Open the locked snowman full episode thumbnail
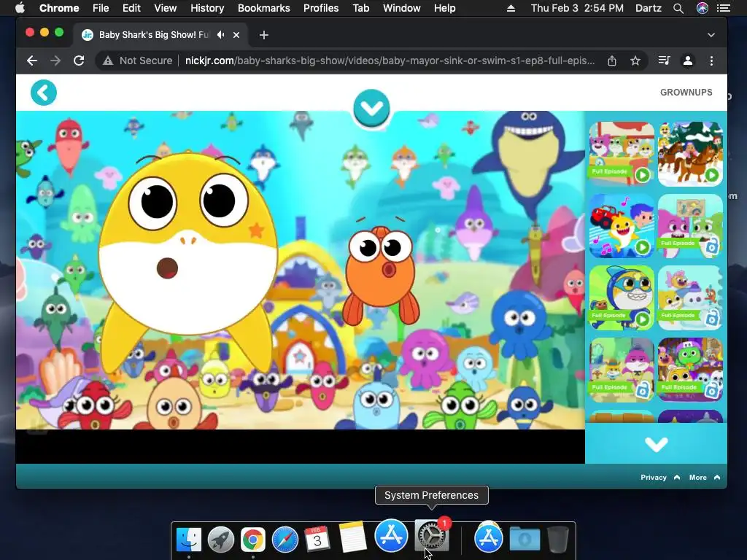The image size is (747, 560). (x=690, y=297)
